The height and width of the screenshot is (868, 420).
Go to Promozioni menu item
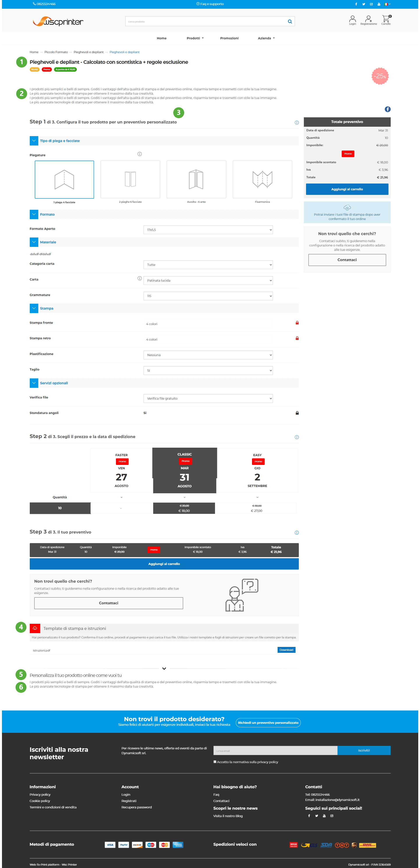[229, 38]
